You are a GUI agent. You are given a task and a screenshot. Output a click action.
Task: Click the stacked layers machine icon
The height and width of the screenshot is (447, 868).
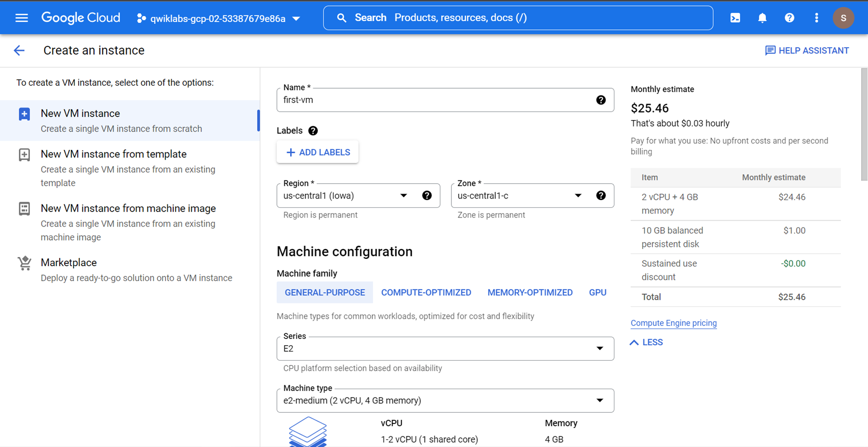(x=308, y=432)
